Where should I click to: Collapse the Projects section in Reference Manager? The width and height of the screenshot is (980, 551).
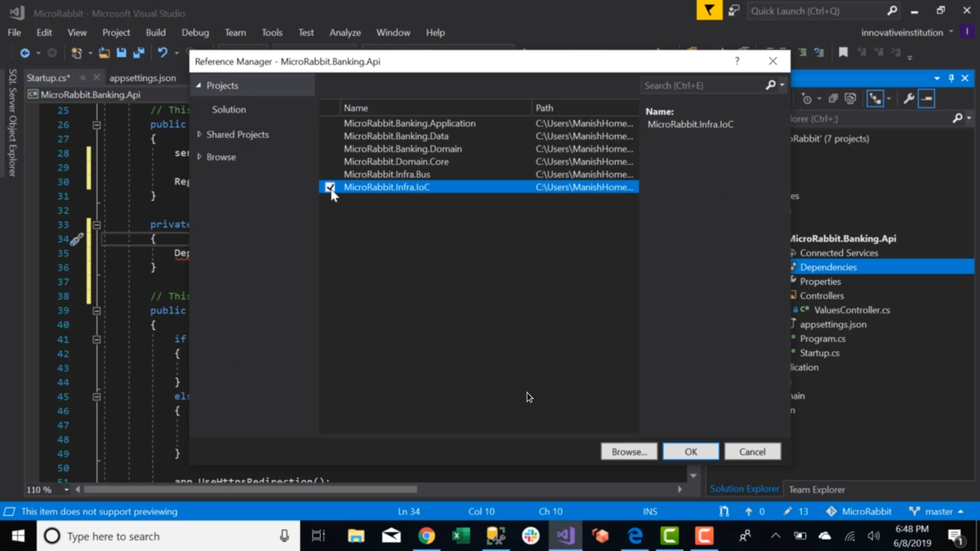pyautogui.click(x=198, y=85)
